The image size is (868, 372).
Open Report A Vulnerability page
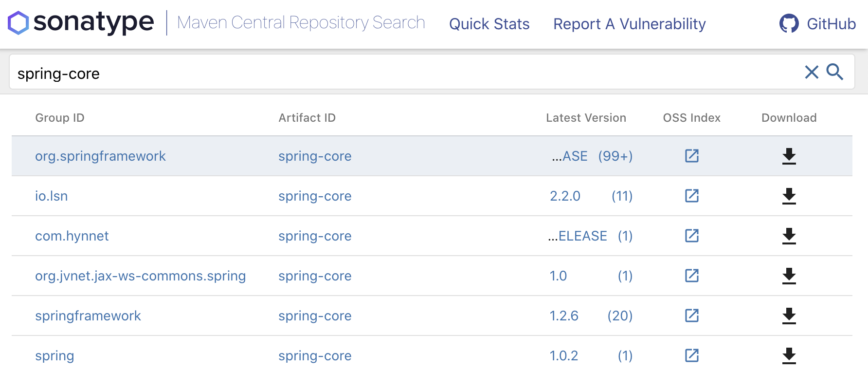tap(630, 24)
